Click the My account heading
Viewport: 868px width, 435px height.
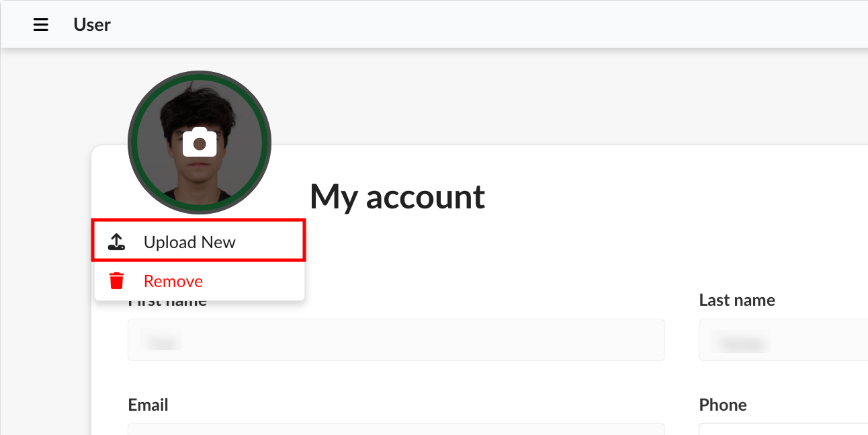click(397, 197)
